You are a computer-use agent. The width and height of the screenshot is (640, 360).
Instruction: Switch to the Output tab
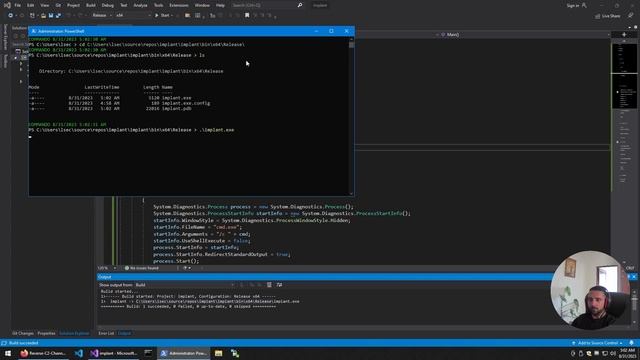pos(124,333)
